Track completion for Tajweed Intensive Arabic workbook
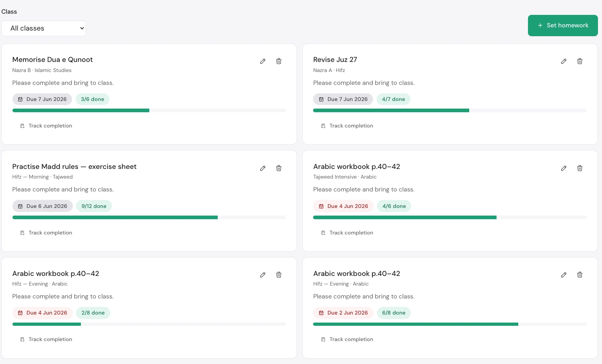The image size is (602, 364). [347, 233]
